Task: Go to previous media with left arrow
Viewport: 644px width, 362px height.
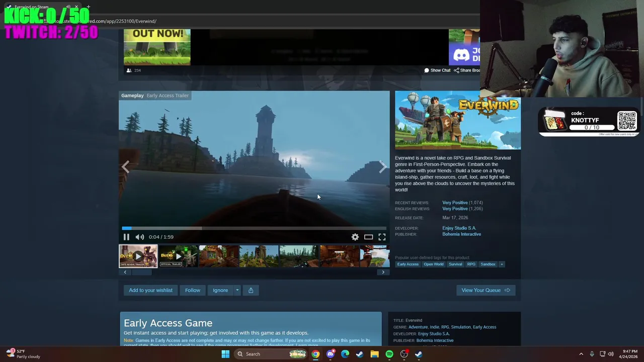Action: coord(126,166)
